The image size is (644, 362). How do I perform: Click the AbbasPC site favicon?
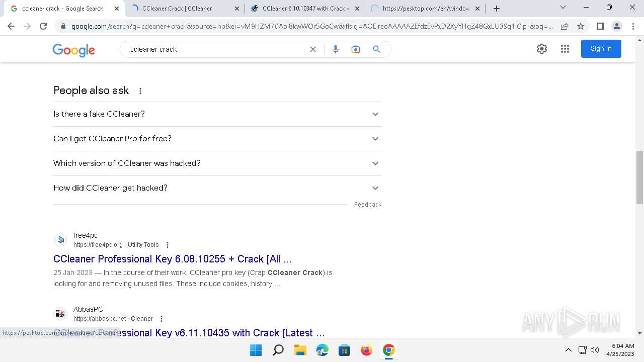coord(60,314)
